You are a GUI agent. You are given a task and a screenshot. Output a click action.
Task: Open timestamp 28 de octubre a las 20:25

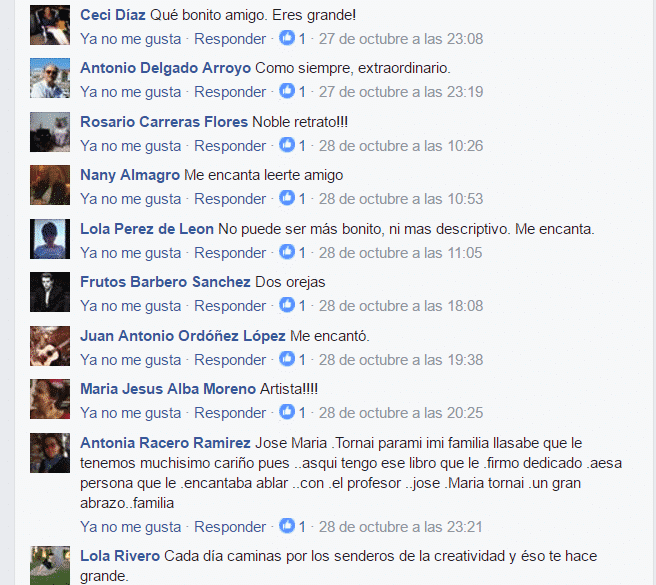[401, 413]
